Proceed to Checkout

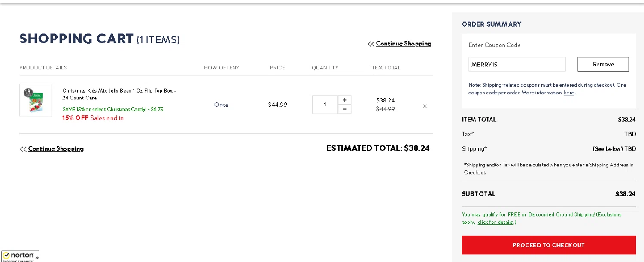[x=549, y=245]
